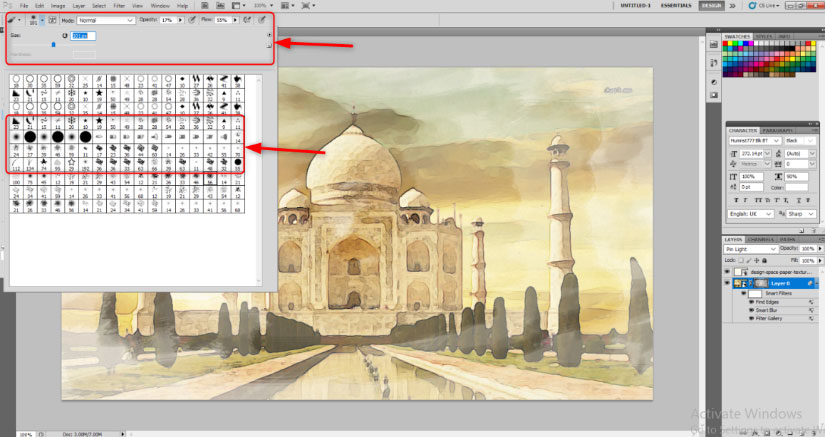Switch to the Paragraph tab
825x437 pixels.
pos(777,130)
